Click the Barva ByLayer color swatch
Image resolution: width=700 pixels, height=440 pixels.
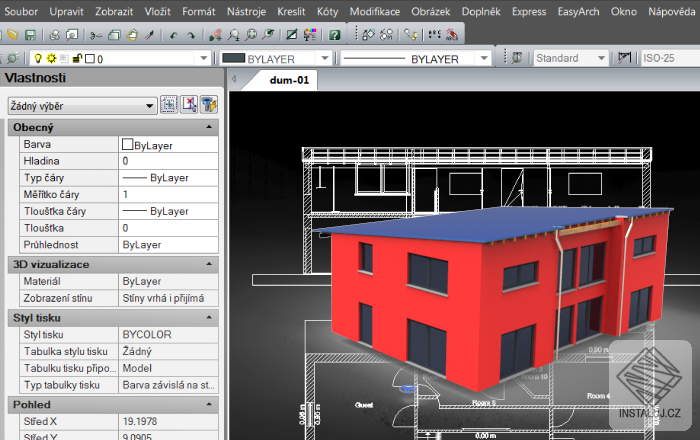point(127,145)
